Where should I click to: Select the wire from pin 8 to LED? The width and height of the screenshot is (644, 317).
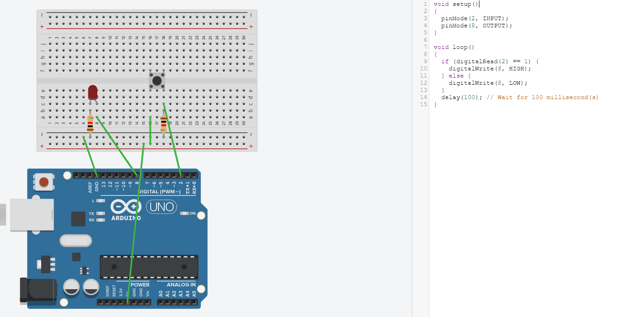[x=117, y=146]
